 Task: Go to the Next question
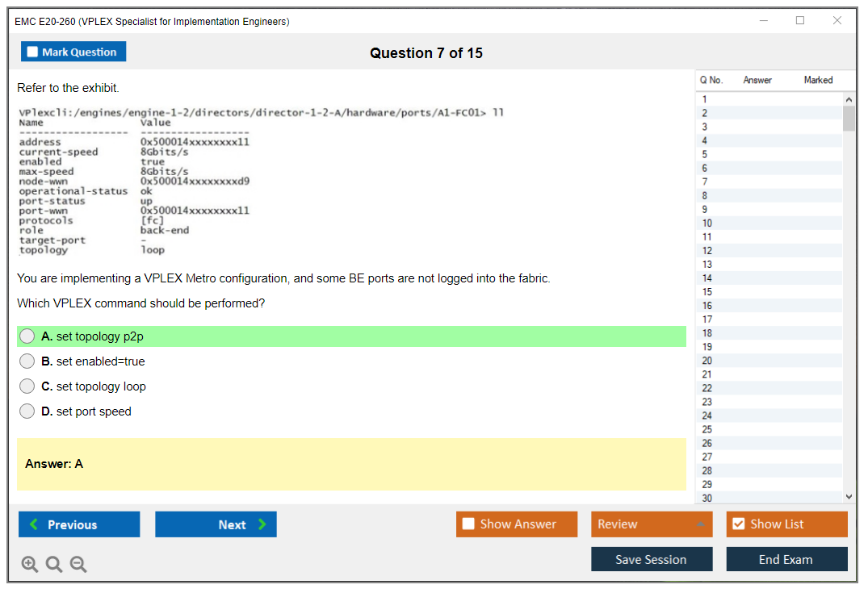pos(216,524)
